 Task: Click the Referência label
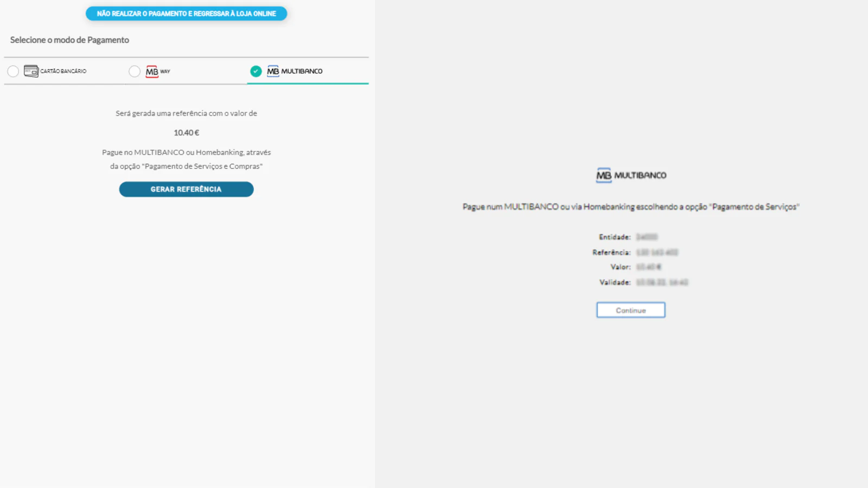tap(611, 252)
